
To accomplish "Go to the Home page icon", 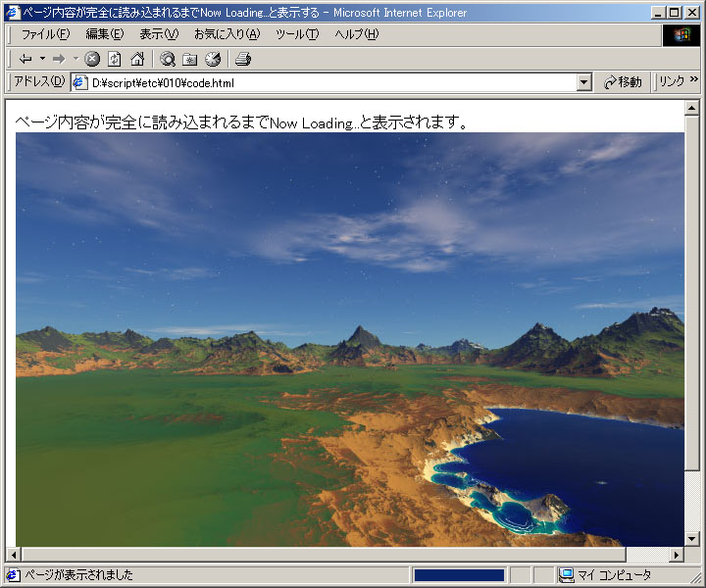I will (137, 59).
